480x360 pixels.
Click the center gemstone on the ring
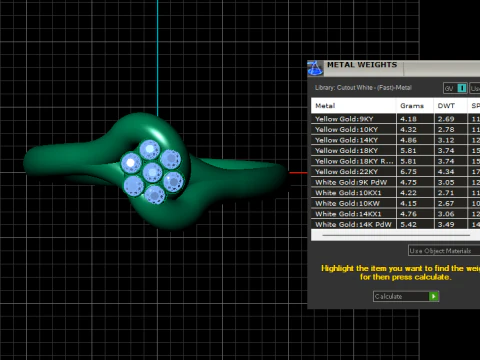pyautogui.click(x=152, y=172)
